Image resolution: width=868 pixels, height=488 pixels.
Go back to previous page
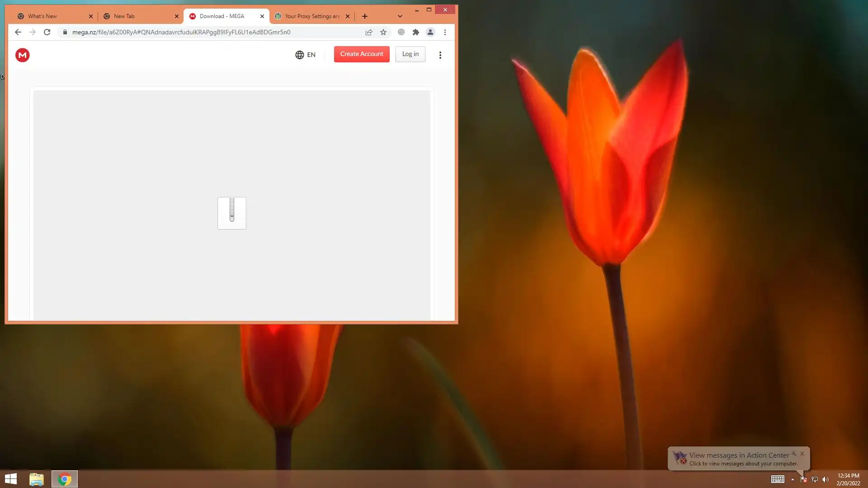[x=18, y=32]
